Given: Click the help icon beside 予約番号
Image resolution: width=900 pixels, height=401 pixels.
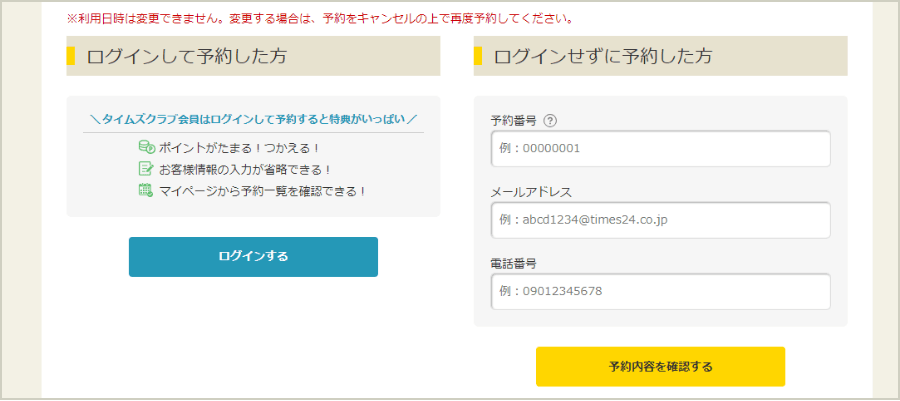Looking at the screenshot, I should pos(550,121).
